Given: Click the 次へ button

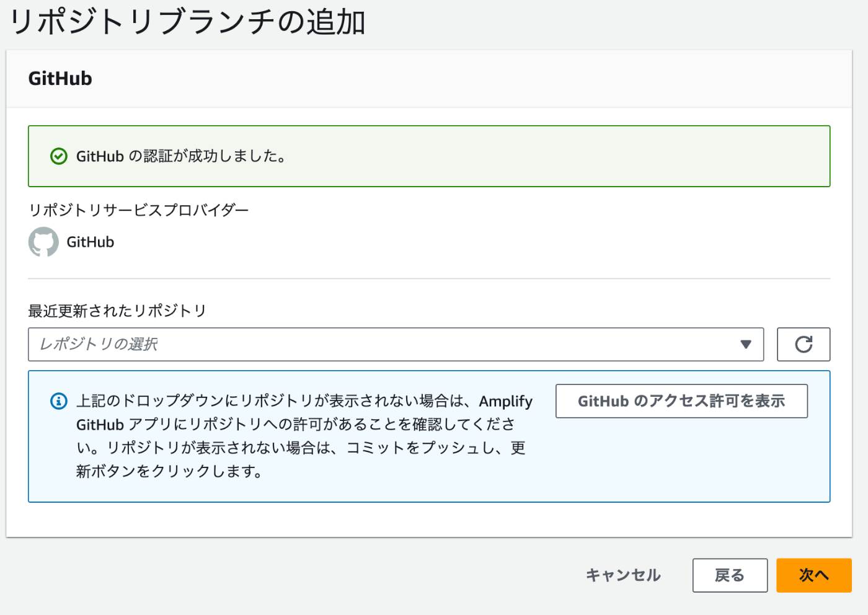Looking at the screenshot, I should [814, 575].
